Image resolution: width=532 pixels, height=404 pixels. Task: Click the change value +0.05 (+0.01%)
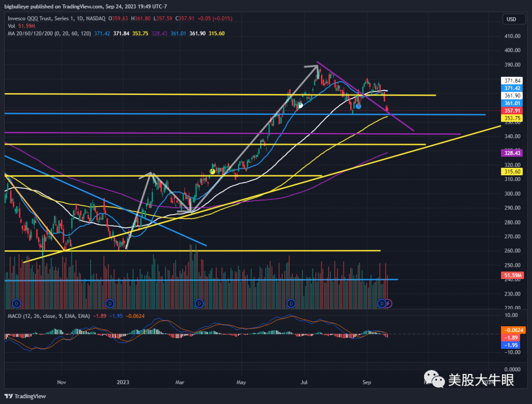[x=215, y=19]
